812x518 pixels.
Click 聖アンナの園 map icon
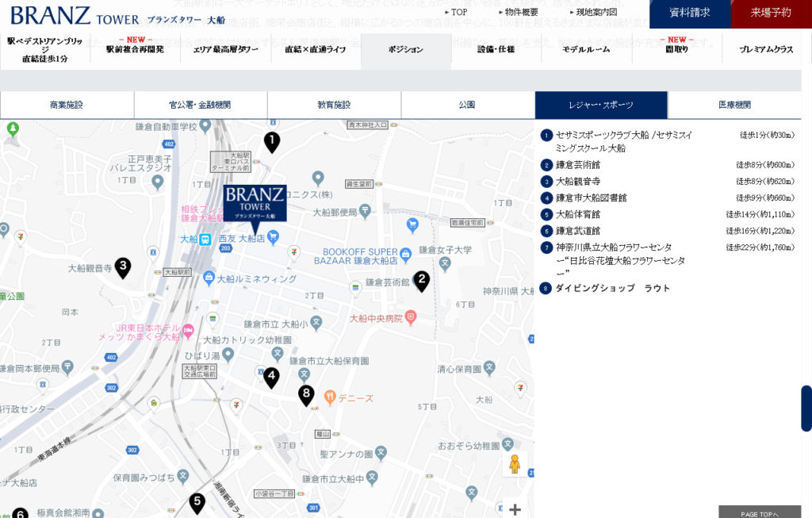coord(381,453)
